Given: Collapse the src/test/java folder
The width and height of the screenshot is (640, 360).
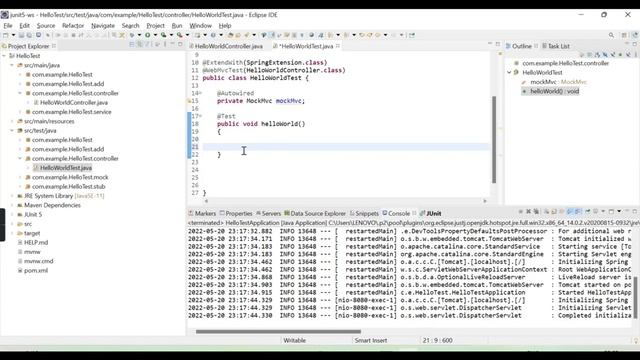Looking at the screenshot, I should click(12, 131).
